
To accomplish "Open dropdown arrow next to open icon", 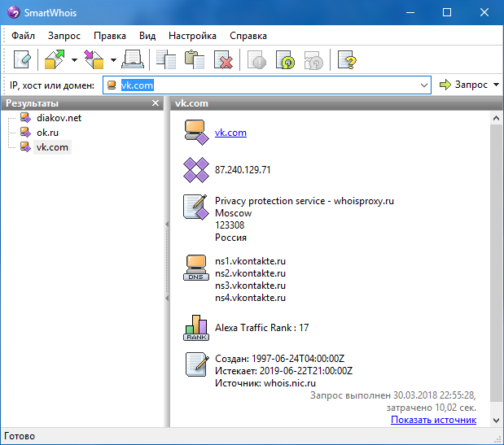I will coord(74,60).
